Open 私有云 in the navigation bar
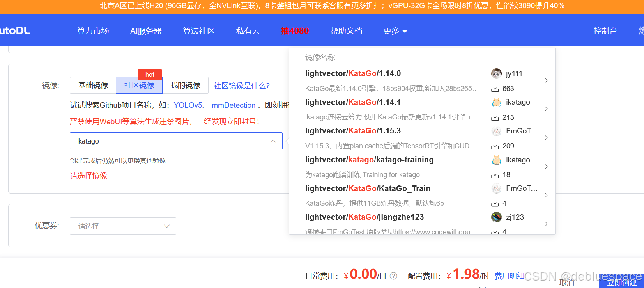 (248, 31)
